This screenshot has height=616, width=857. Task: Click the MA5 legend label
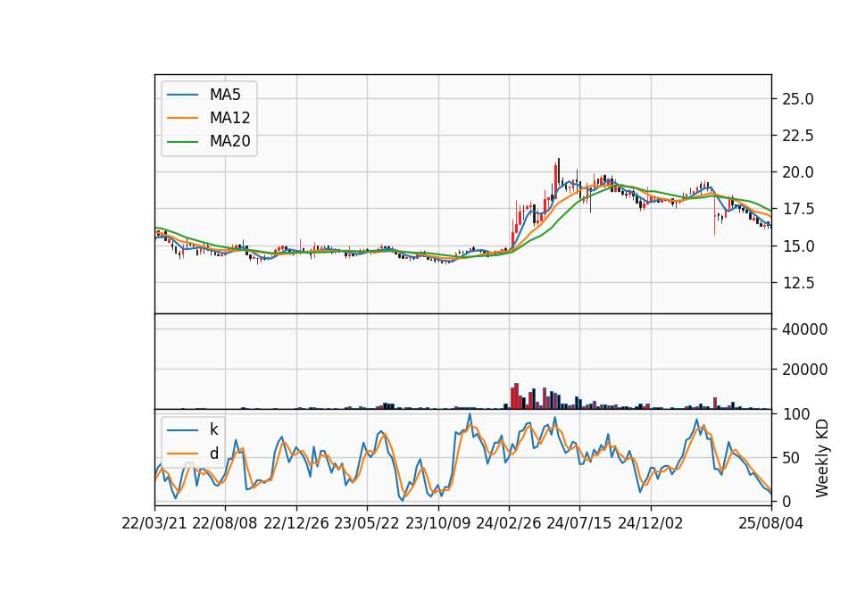[x=225, y=95]
